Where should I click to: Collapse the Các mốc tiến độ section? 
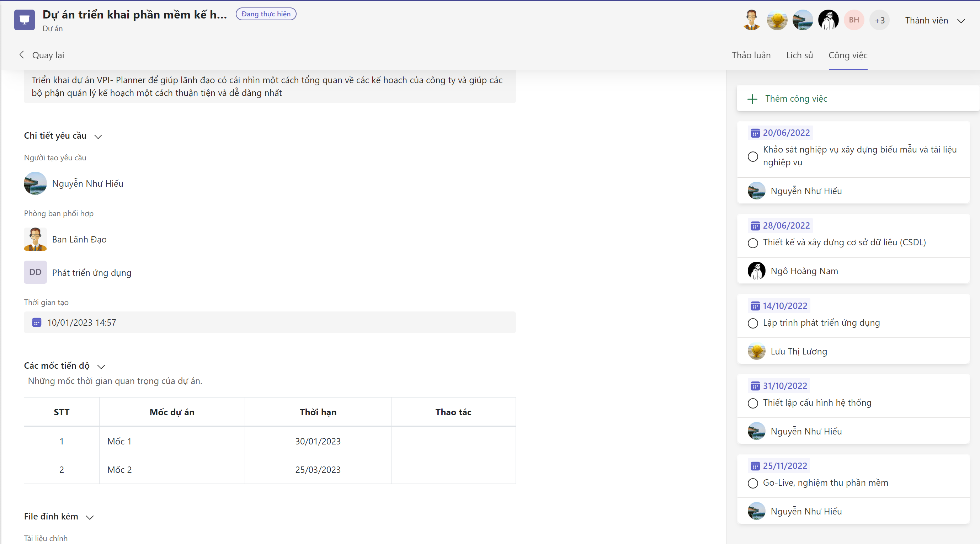101,366
